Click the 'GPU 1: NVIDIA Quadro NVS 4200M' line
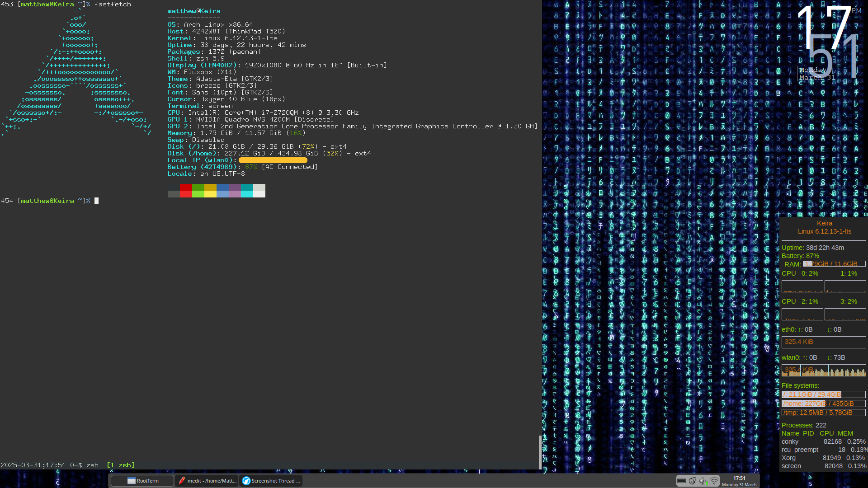868x488 pixels. point(251,119)
